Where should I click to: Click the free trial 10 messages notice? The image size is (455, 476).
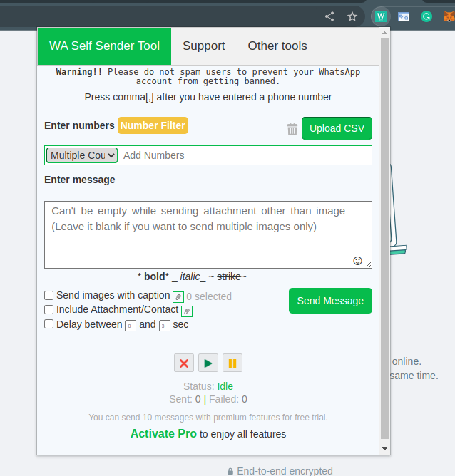tap(208, 418)
